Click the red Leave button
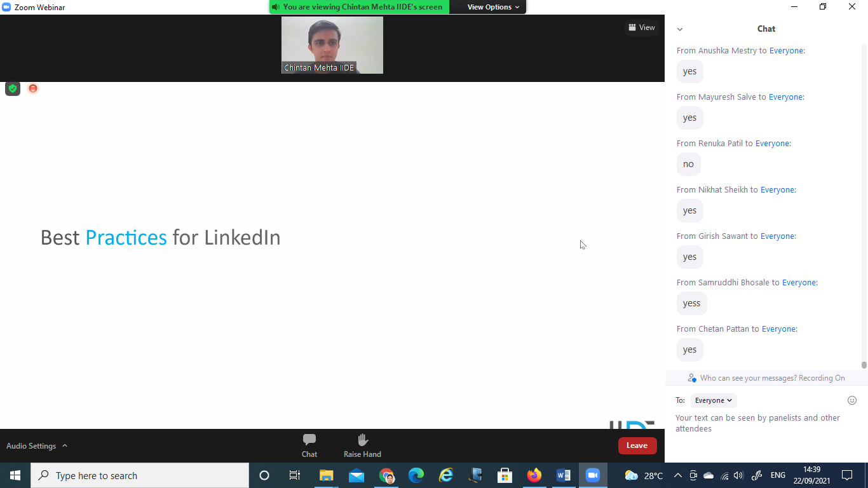 [637, 445]
